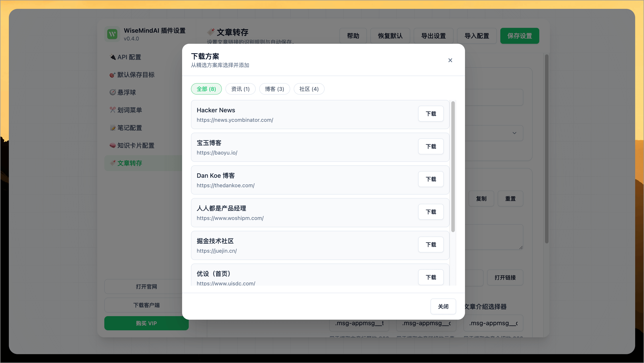
Task: Click 恢复默认 to restore defaults
Action: point(390,36)
